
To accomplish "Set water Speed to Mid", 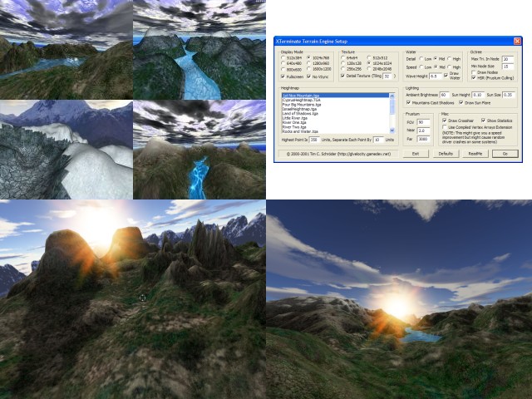I will pyautogui.click(x=436, y=67).
